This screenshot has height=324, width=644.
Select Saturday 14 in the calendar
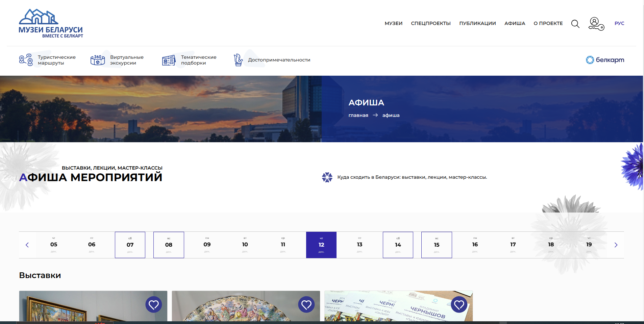point(398,245)
